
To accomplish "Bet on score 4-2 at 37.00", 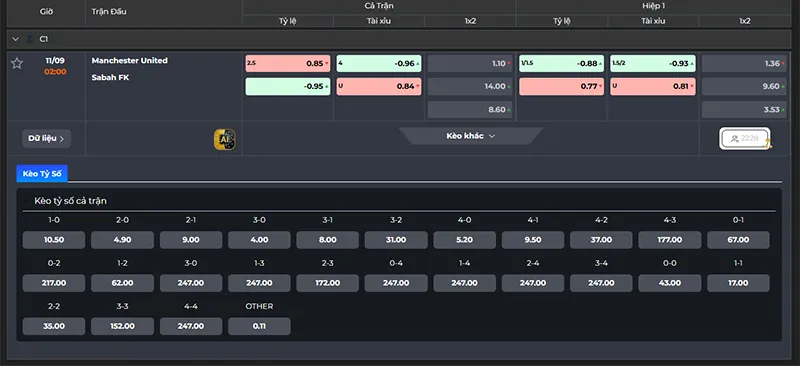I will (601, 240).
